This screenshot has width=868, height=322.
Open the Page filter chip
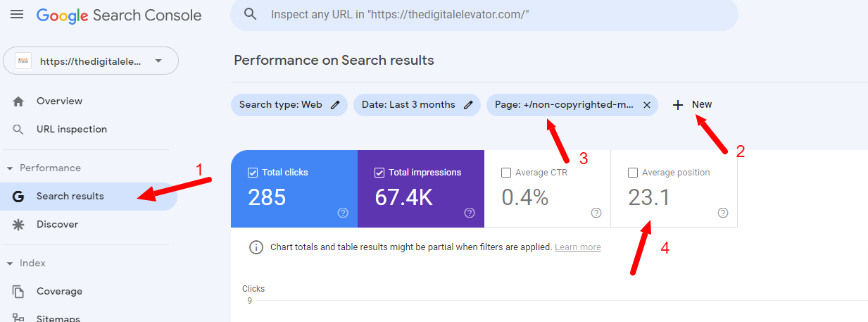(x=572, y=105)
